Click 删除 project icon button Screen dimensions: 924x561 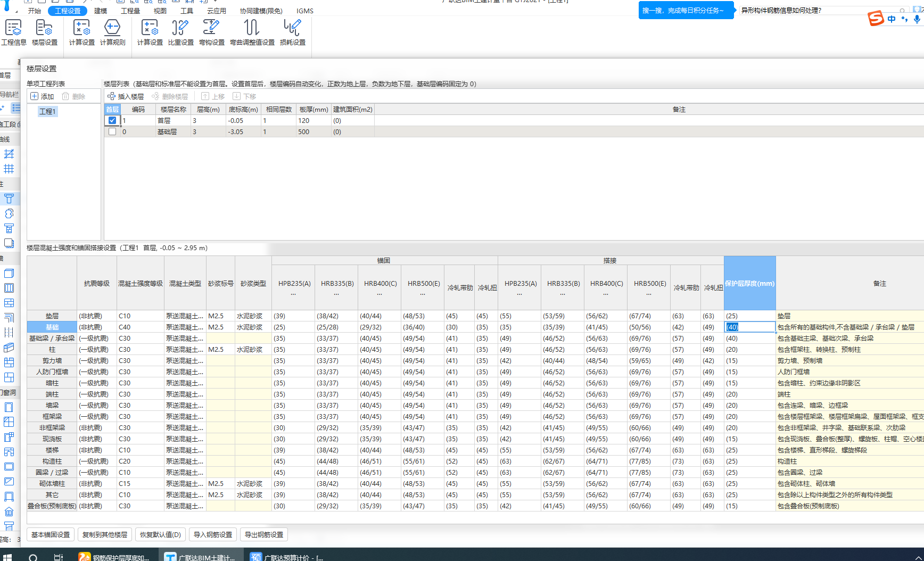(73, 96)
